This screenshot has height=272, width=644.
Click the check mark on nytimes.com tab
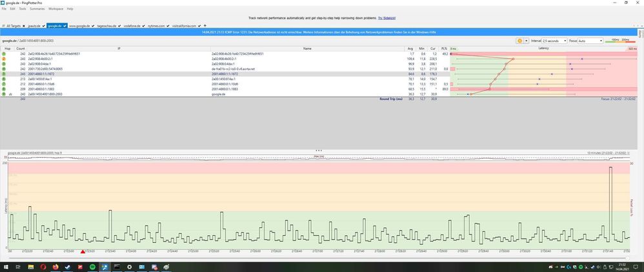coord(168,26)
